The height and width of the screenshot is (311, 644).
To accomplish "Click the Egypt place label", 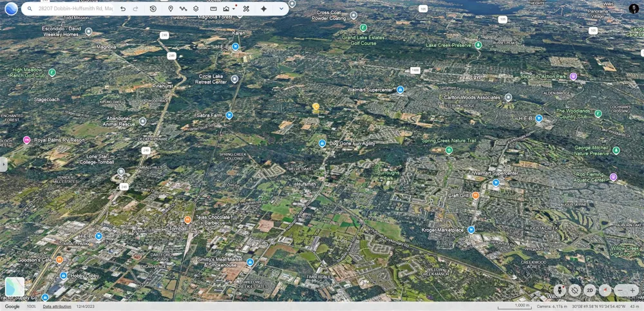I will (477, 77).
